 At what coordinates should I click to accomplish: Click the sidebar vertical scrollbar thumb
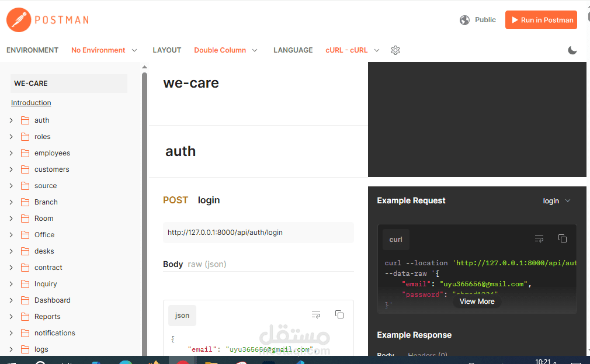pyautogui.click(x=144, y=214)
